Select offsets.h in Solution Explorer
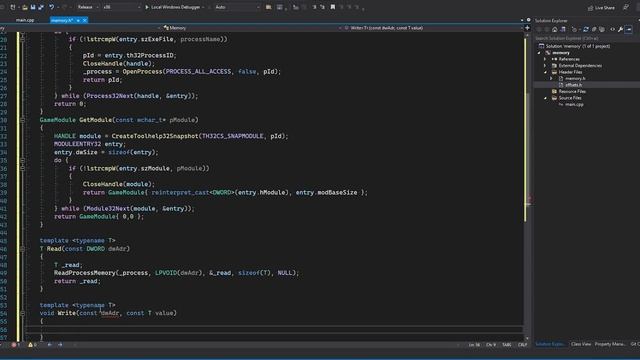The height and width of the screenshot is (360, 640). tap(573, 85)
